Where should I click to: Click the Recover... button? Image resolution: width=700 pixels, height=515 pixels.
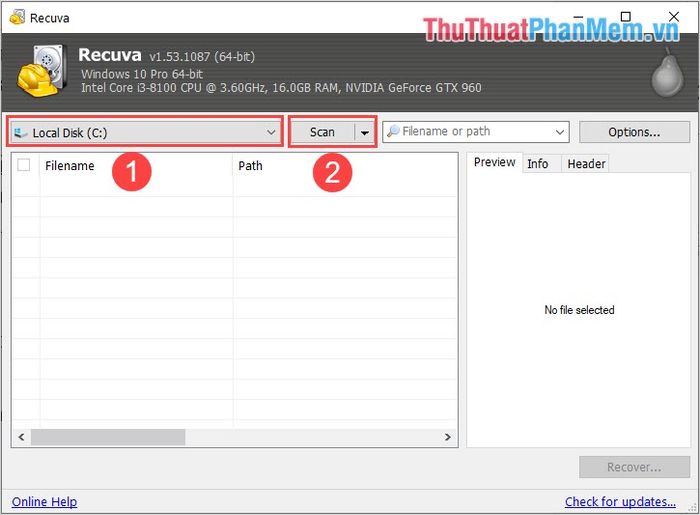click(634, 467)
